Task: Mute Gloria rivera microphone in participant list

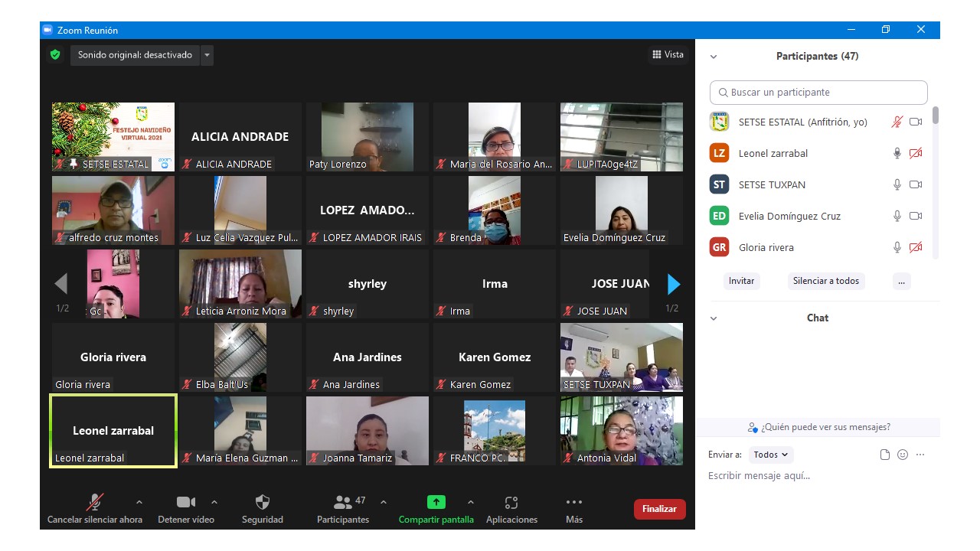Action: 897,247
